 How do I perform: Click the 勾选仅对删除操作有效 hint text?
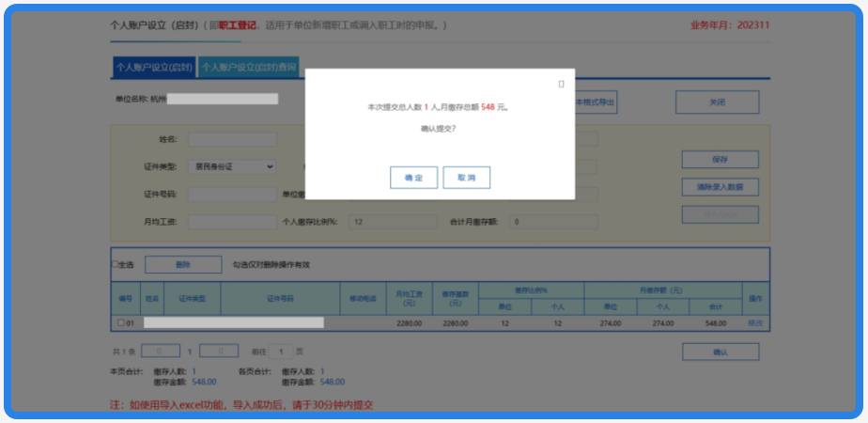pyautogui.click(x=271, y=265)
